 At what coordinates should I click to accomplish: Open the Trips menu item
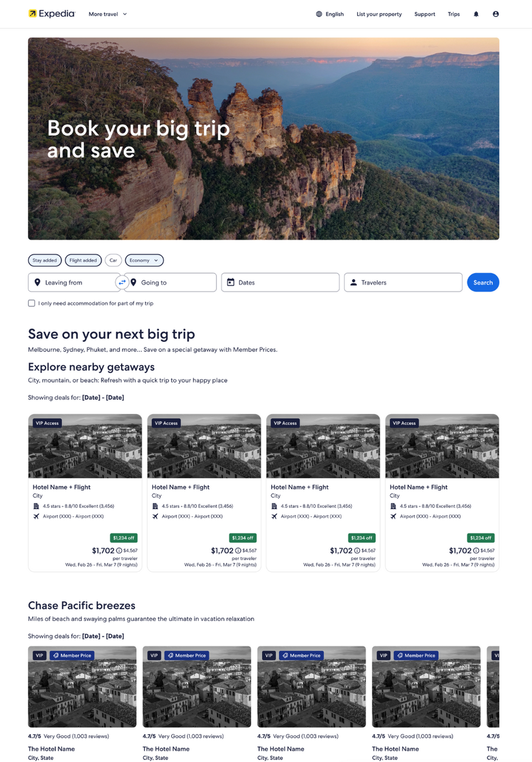(454, 14)
